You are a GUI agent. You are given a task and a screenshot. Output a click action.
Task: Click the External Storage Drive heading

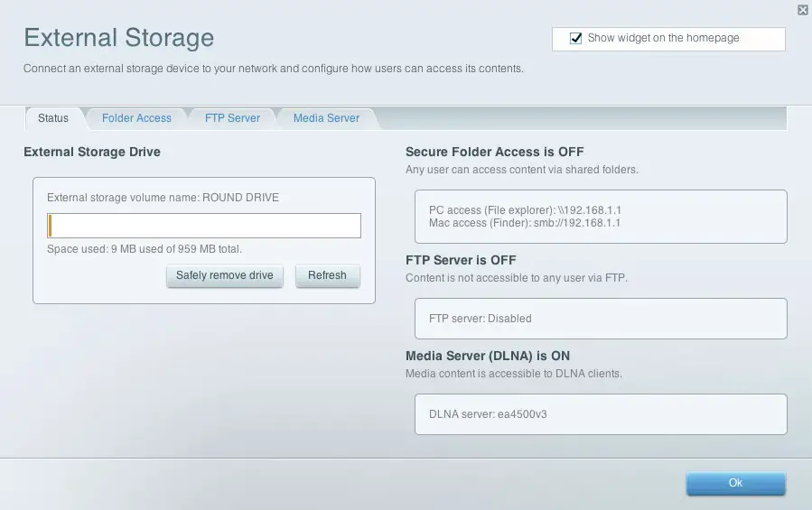(92, 152)
